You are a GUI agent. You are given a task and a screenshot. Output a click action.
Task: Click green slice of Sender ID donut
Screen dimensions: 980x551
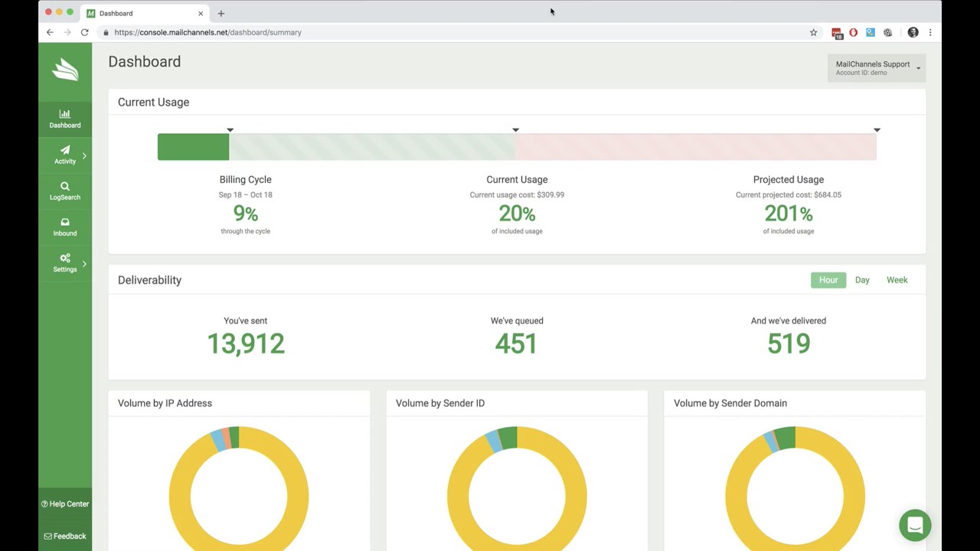(x=508, y=438)
